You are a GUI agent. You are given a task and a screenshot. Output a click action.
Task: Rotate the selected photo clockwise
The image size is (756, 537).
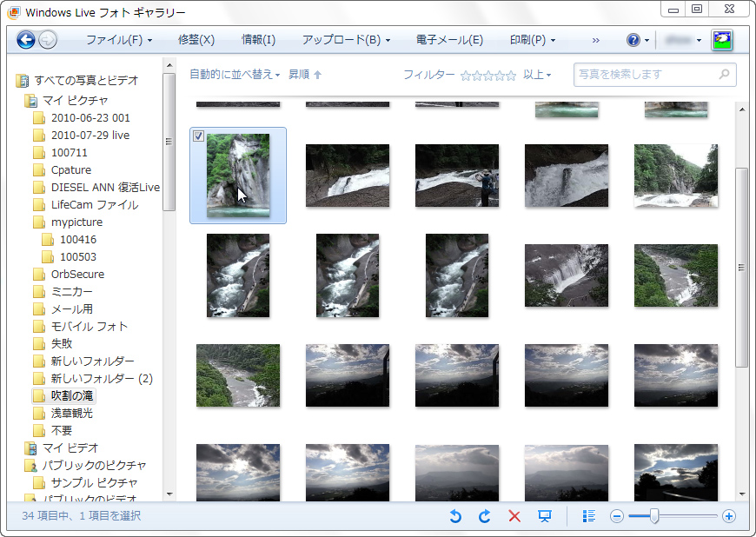[485, 516]
